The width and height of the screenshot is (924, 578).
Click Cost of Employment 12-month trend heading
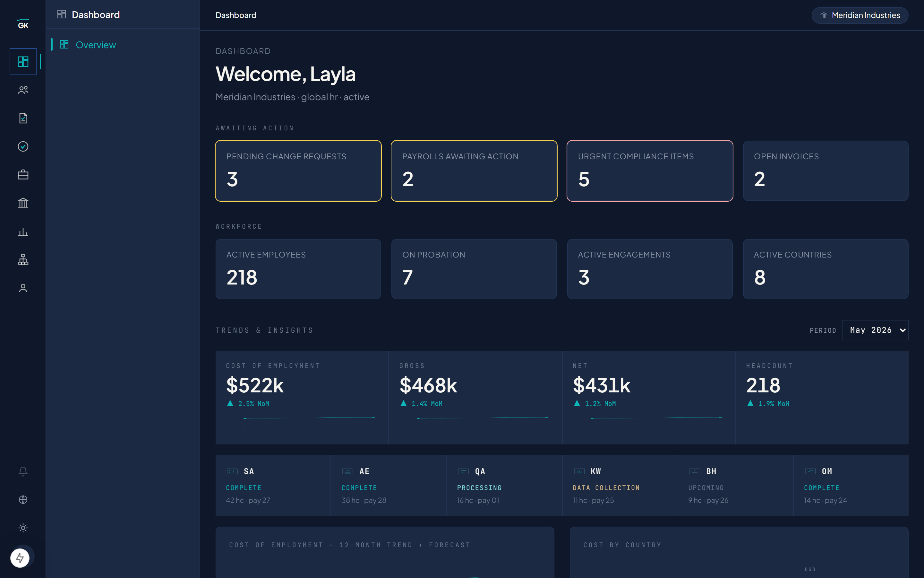[350, 545]
